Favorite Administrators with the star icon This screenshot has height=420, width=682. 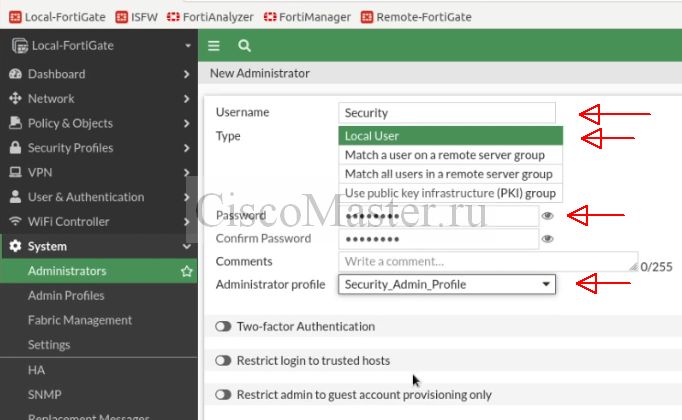187,271
